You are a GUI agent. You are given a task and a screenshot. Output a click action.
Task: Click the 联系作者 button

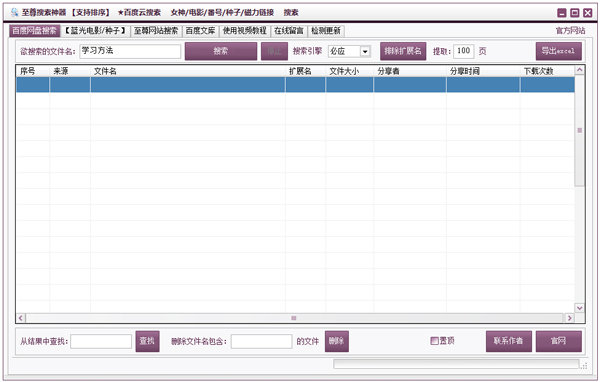[509, 341]
